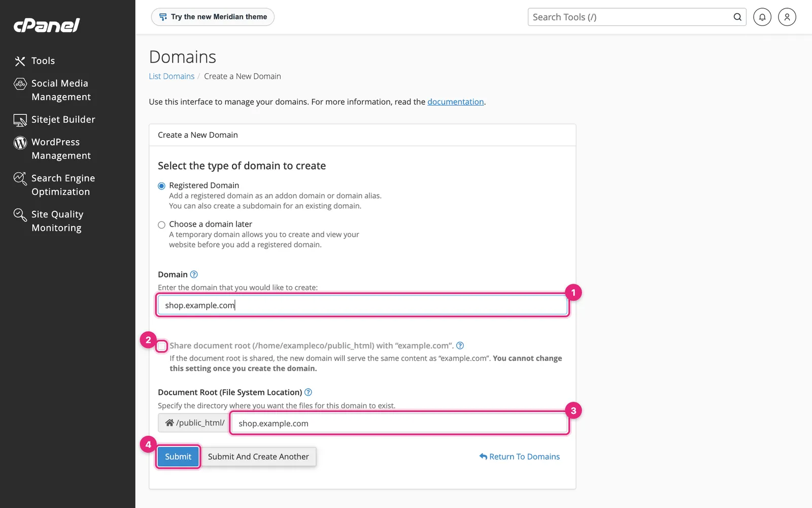Click 'Create a New Domain' breadcrumb text
The image size is (812, 508).
pyautogui.click(x=243, y=76)
